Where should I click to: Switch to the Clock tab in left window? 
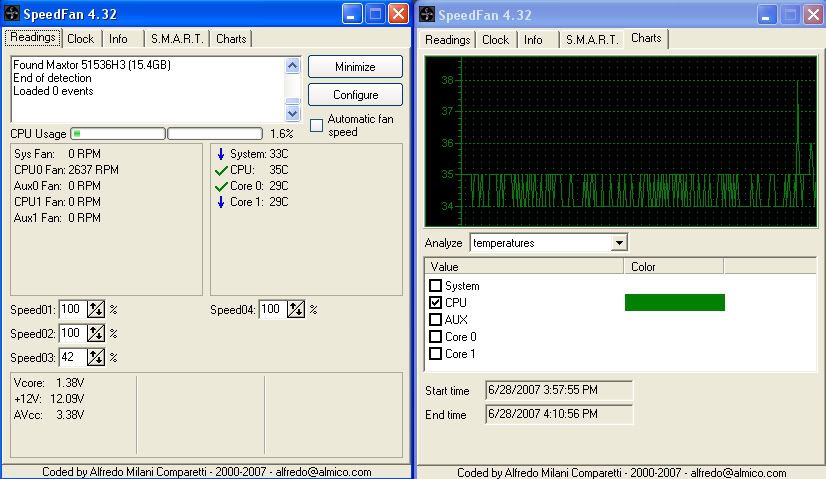point(80,39)
